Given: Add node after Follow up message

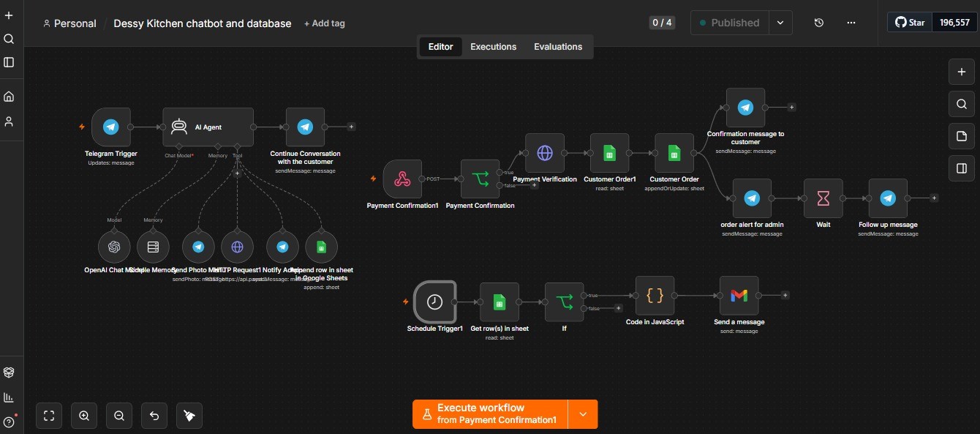Looking at the screenshot, I should coord(934,198).
